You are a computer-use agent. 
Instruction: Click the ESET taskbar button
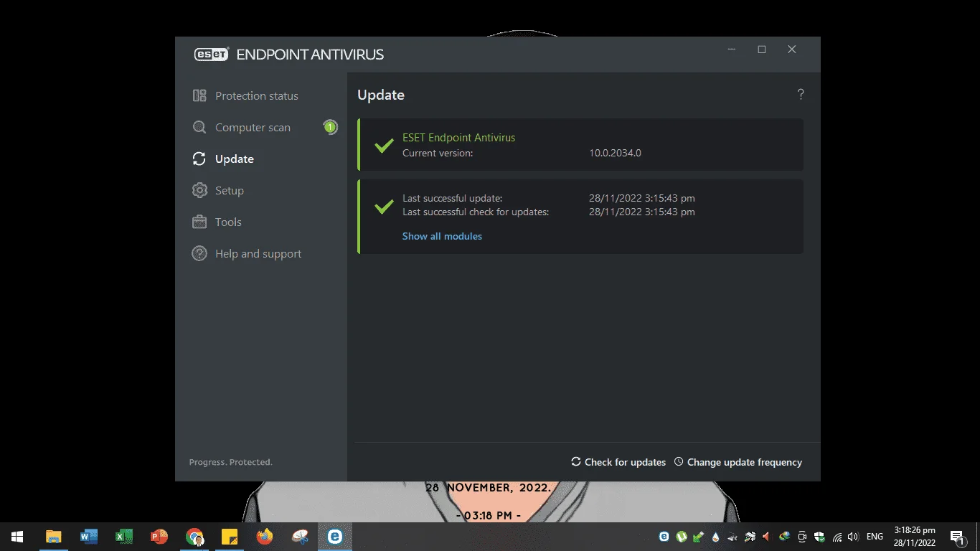click(335, 537)
